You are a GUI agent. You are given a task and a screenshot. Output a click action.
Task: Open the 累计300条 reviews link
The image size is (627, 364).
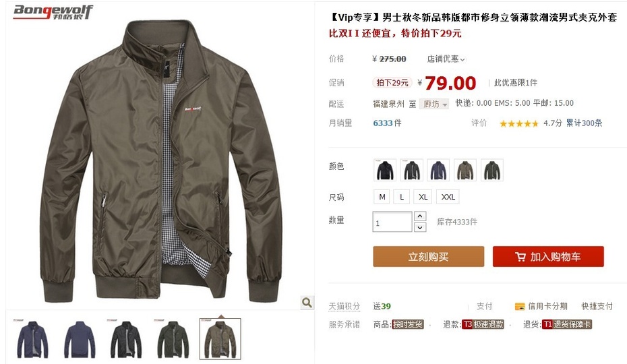point(584,123)
